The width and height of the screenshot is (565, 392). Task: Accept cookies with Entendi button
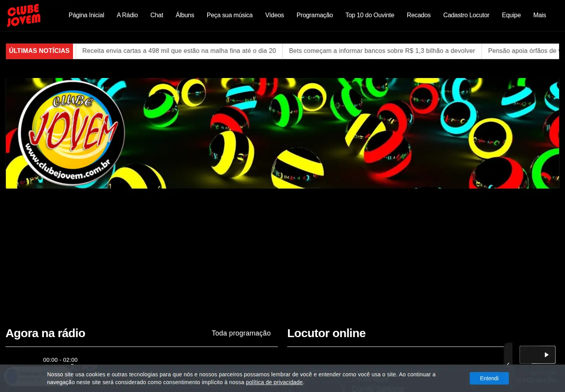pos(489,378)
